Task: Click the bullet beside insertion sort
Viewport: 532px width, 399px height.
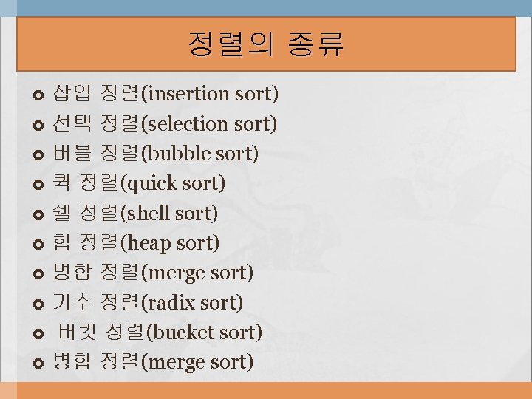Action: pos(40,96)
